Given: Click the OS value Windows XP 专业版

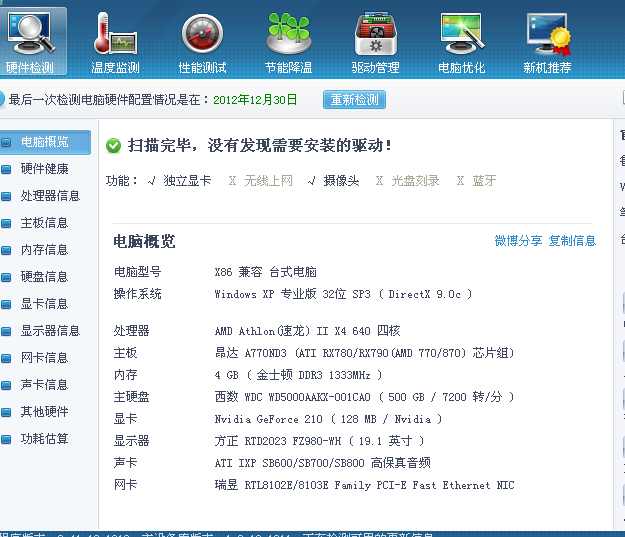Looking at the screenshot, I should [343, 294].
